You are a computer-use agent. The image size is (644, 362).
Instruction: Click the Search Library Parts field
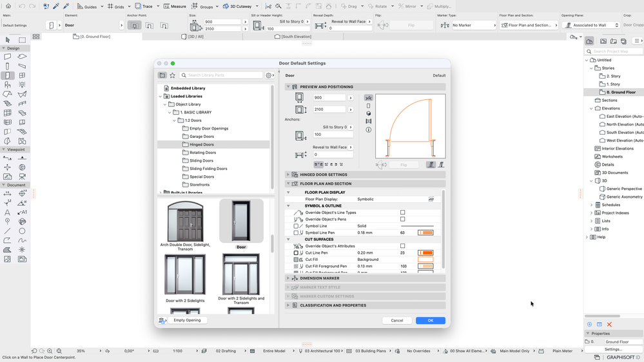[x=221, y=75]
